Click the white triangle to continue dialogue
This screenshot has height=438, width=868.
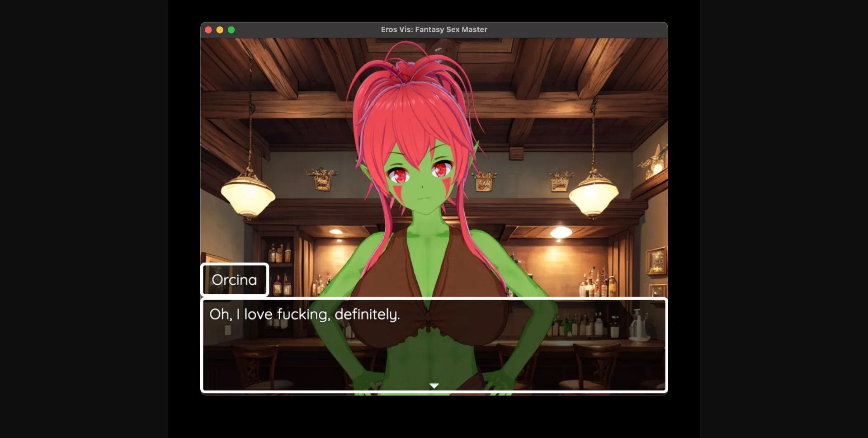pos(434,386)
